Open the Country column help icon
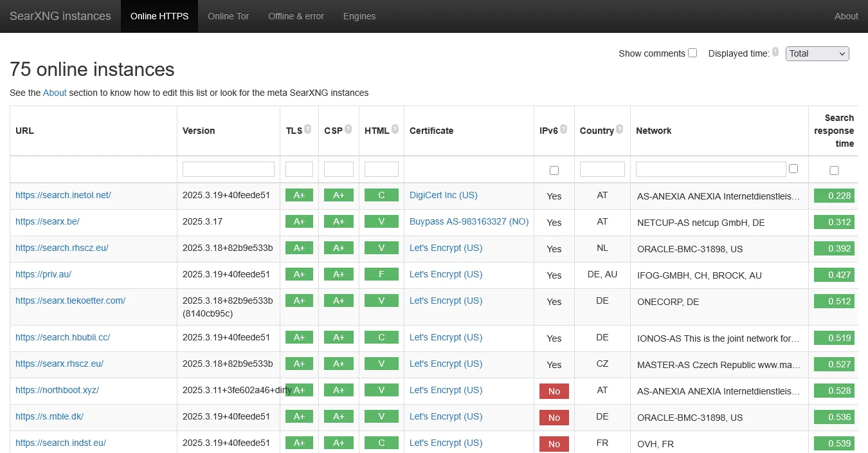 coord(619,129)
